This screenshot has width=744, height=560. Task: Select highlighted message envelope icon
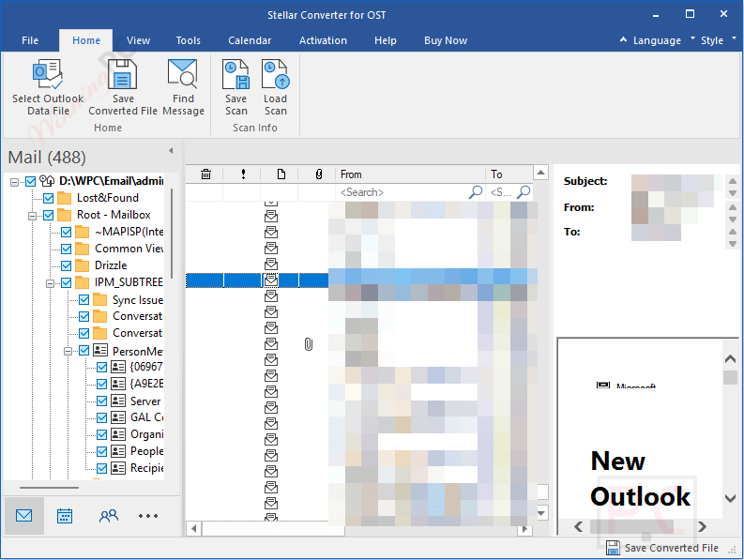271,280
